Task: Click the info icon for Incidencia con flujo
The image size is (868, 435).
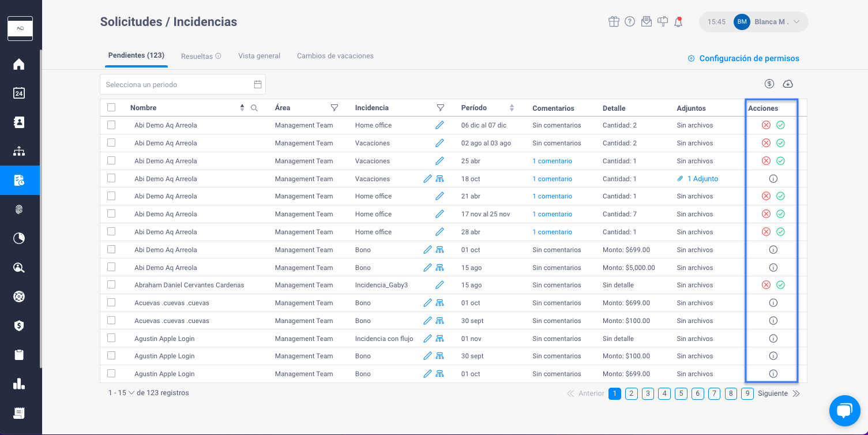Action: tap(773, 339)
